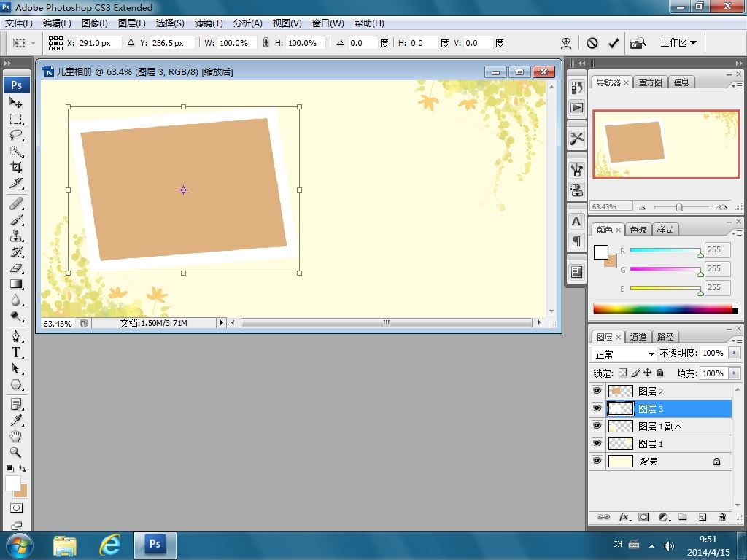Select the Horizontal Type tool

16,352
